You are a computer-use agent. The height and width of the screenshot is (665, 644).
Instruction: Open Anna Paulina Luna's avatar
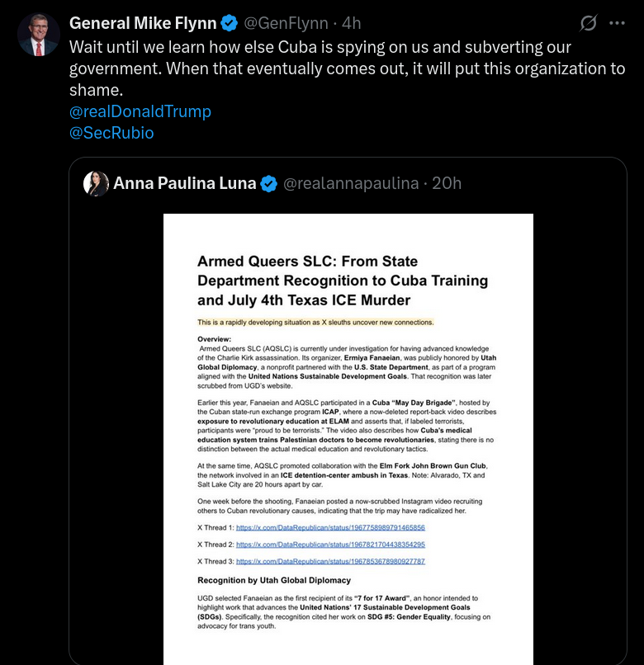click(97, 184)
